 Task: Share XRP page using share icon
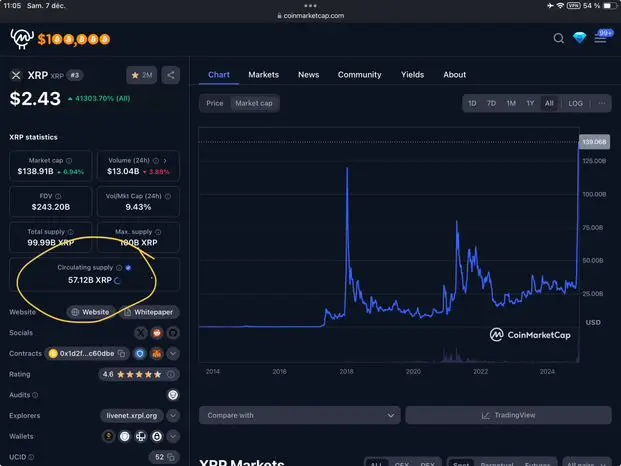point(171,75)
